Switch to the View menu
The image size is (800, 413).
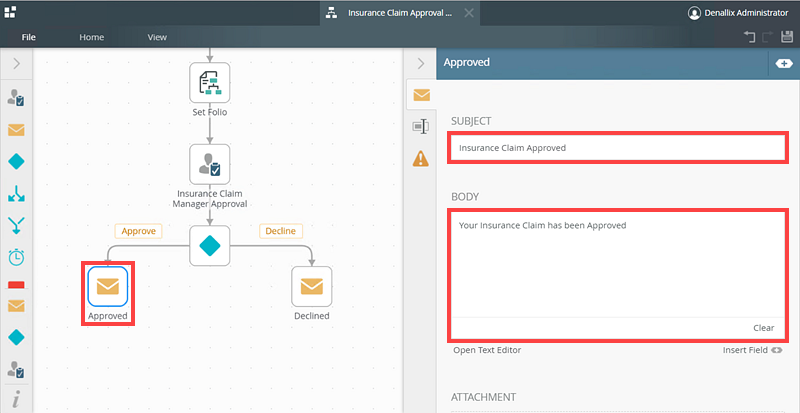click(x=157, y=37)
